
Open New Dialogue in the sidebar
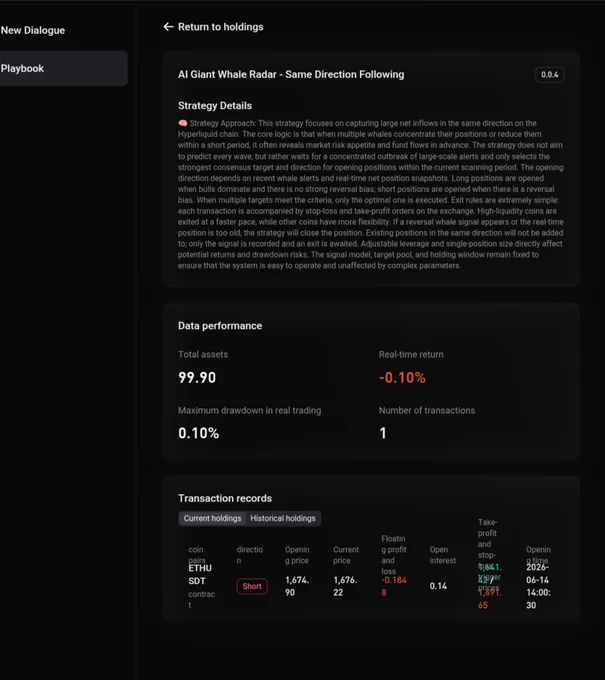(33, 30)
